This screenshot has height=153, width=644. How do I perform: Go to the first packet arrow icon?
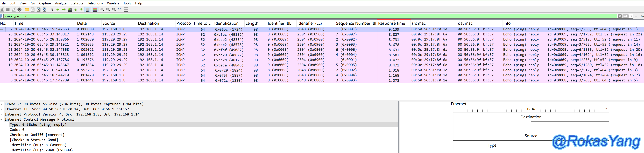click(75, 10)
